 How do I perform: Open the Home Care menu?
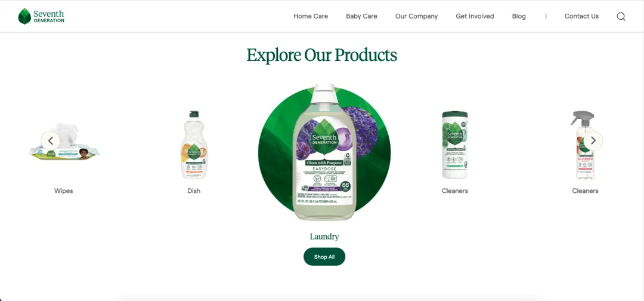[x=311, y=17]
